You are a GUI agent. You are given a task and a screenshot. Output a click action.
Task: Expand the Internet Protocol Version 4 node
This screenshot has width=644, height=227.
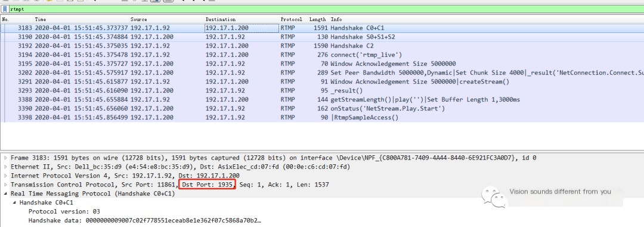[5, 176]
